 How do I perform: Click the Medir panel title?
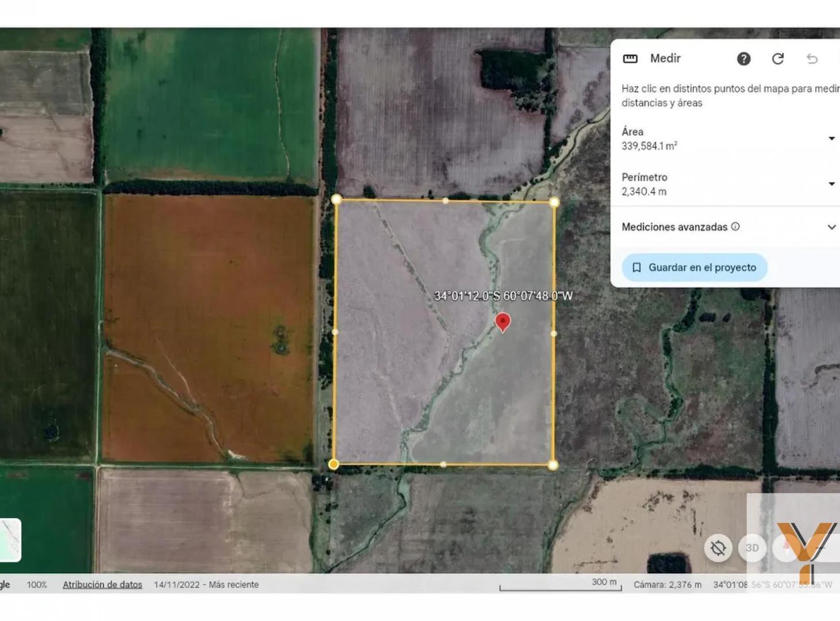click(x=665, y=58)
